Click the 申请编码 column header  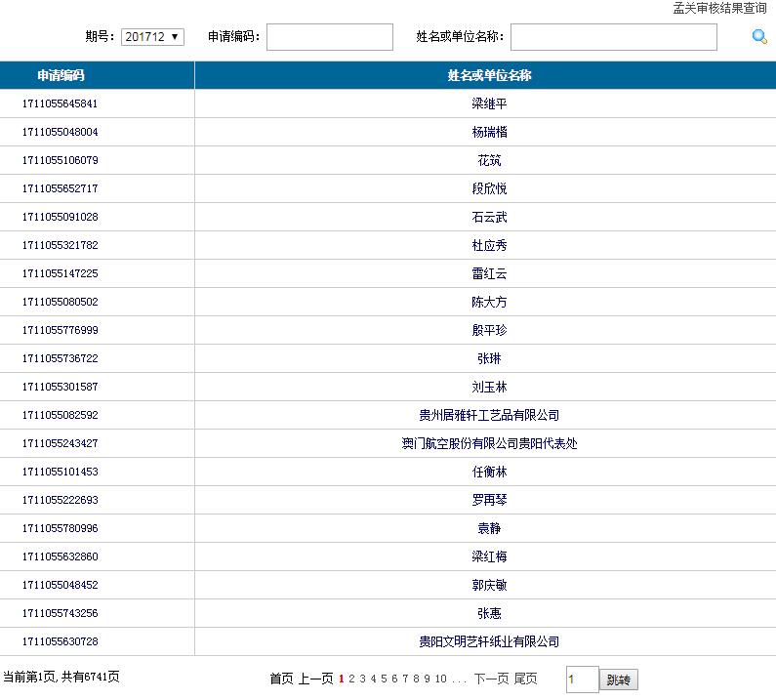61,75
